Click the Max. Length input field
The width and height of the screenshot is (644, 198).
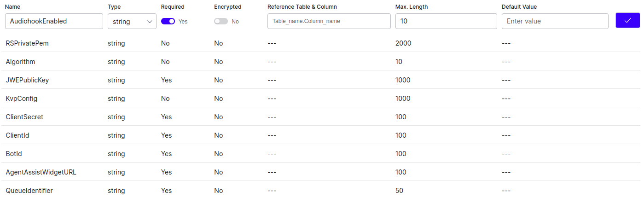446,21
